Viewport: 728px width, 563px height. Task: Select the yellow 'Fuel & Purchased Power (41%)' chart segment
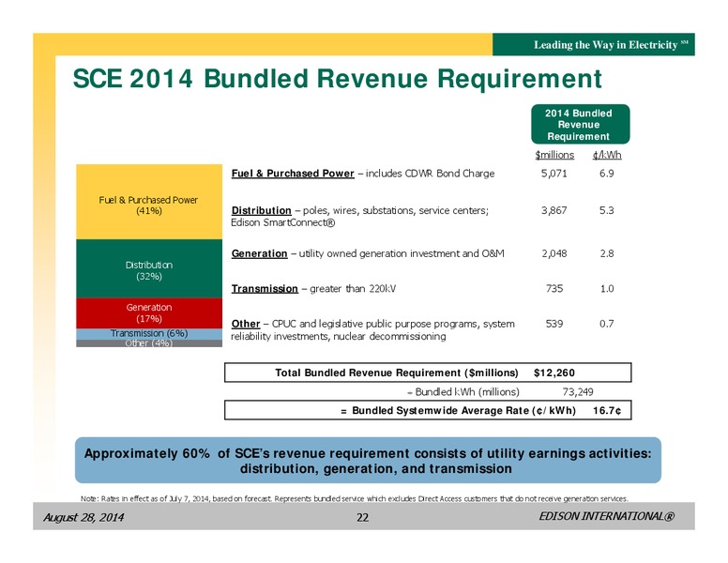click(149, 202)
